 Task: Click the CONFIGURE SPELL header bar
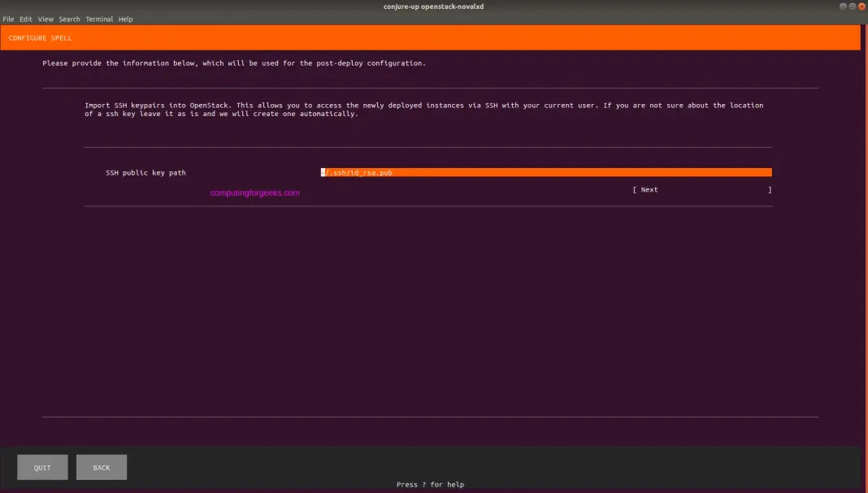(39, 37)
